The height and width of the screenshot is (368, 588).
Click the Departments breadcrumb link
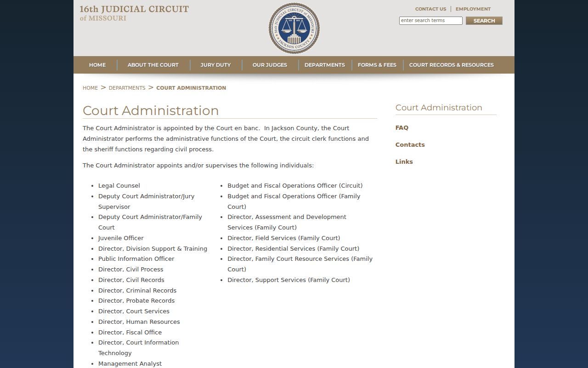[127, 88]
